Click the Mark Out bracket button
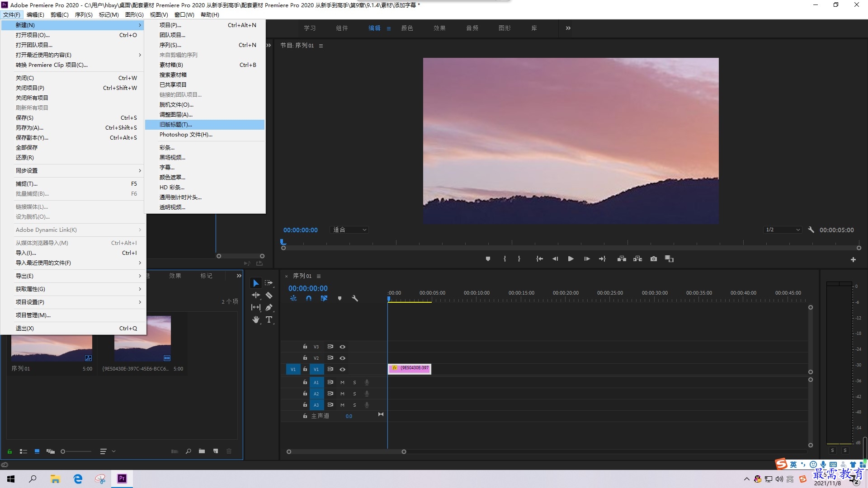This screenshot has width=868, height=488. click(x=519, y=259)
